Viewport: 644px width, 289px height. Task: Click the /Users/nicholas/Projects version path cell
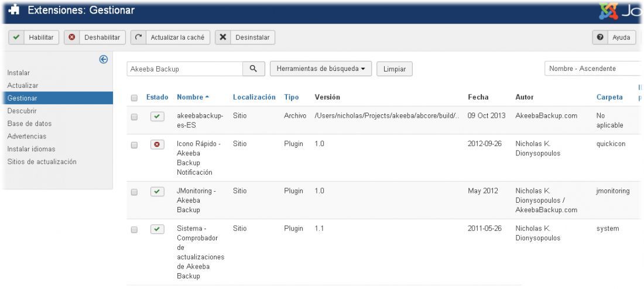[x=387, y=116]
